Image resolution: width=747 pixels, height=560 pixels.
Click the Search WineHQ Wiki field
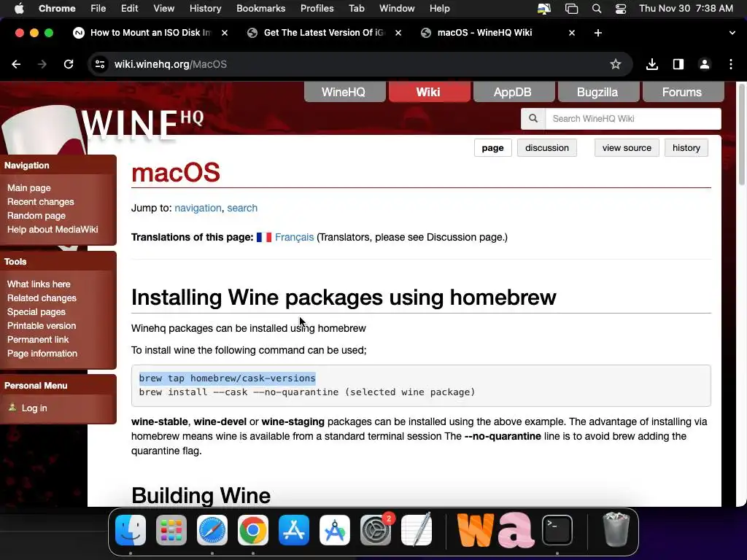point(633,119)
